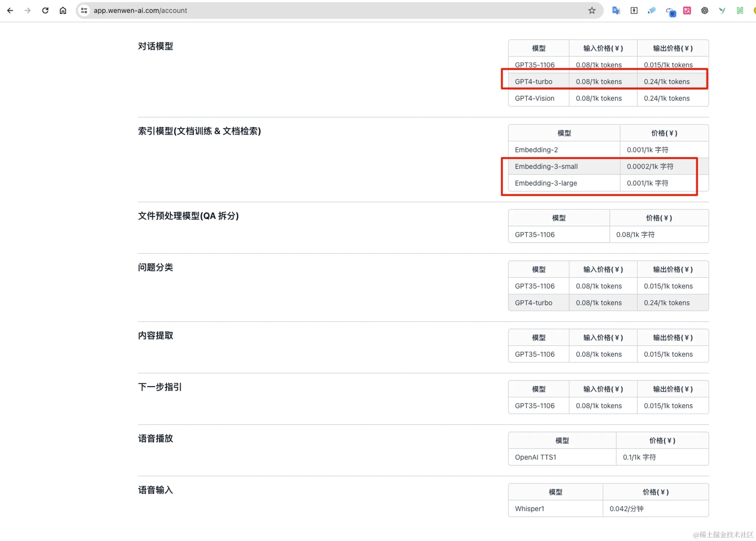Select the 问题分类 section heading
Image resolution: width=756 pixels, height=541 pixels.
point(155,267)
